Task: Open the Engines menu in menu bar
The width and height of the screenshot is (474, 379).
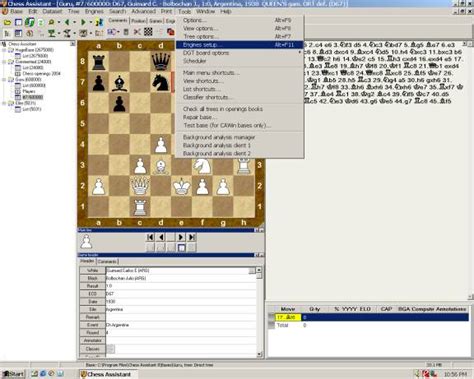Action: click(94, 11)
